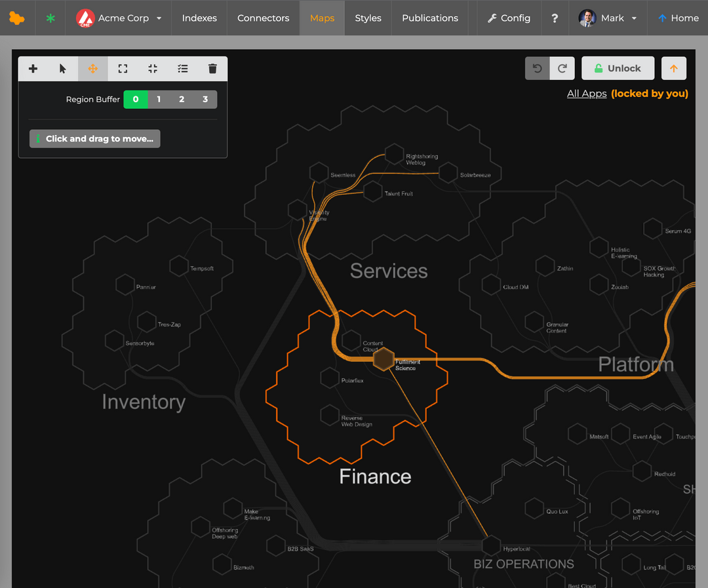Viewport: 708px width, 588px height.
Task: Open the help question mark
Action: tap(554, 18)
